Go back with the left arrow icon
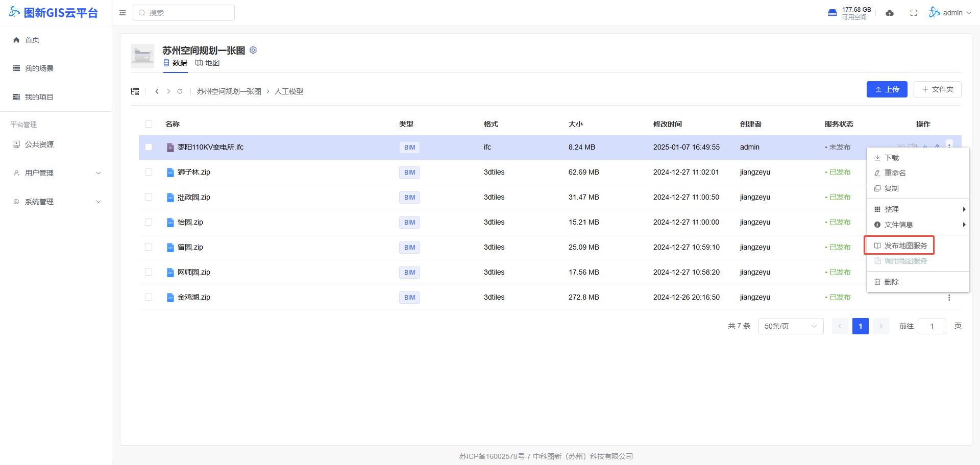The width and height of the screenshot is (980, 465). 157,91
